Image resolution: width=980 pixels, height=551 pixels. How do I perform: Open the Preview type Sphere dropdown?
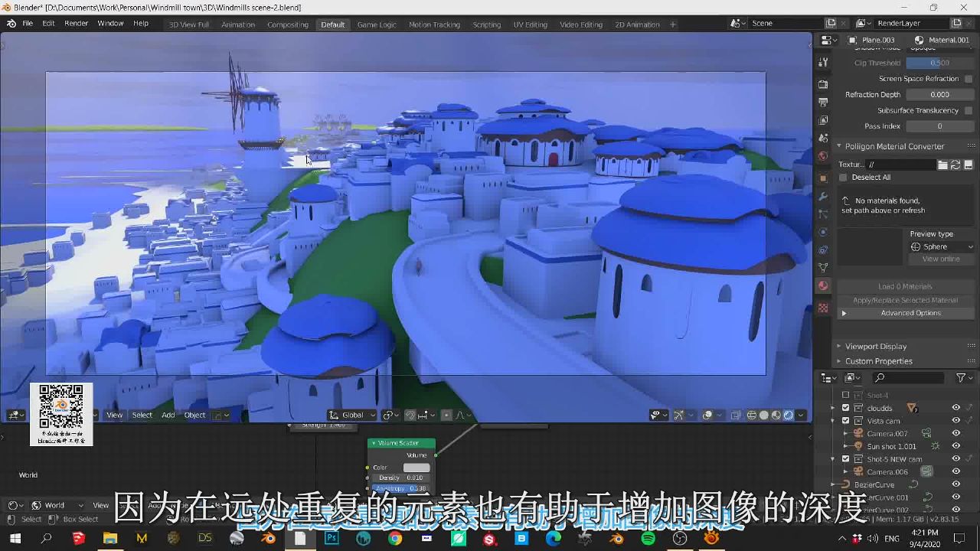click(942, 246)
